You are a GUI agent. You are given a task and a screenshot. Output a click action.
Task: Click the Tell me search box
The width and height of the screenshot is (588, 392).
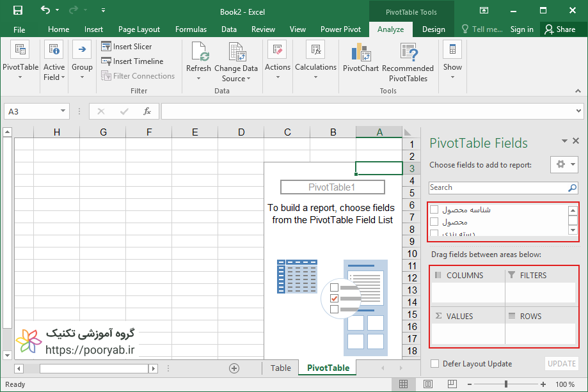[x=482, y=29]
